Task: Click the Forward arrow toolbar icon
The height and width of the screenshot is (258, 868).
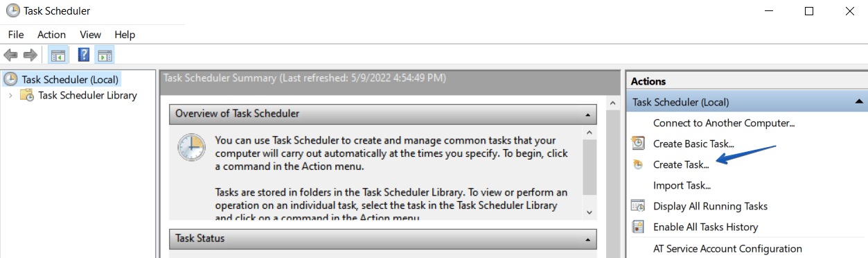Action: (x=30, y=55)
